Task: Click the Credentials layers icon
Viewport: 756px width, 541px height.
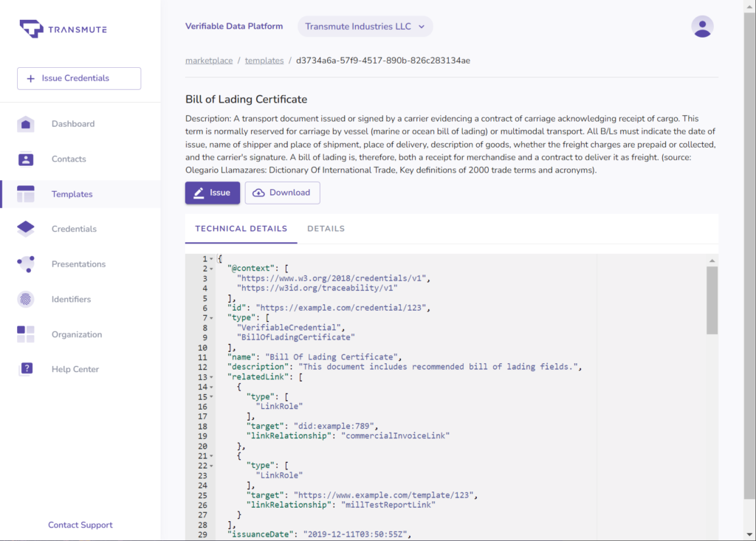Action: pos(26,229)
